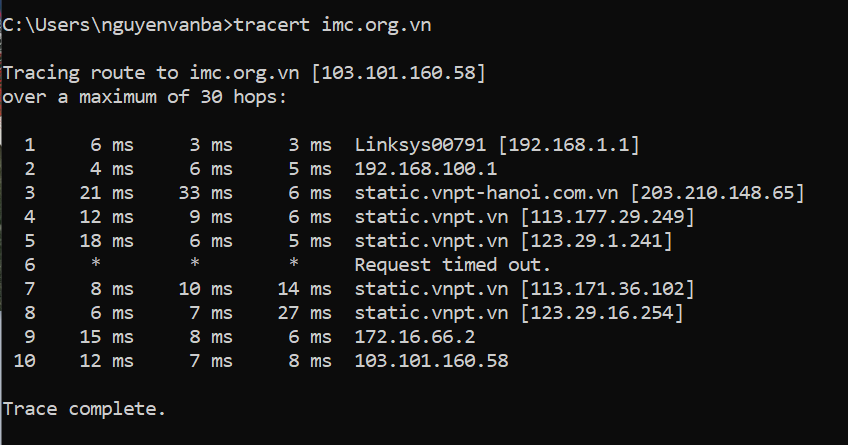Click the hop number 10 row label
Viewport: 848px width, 445px height.
click(24, 361)
